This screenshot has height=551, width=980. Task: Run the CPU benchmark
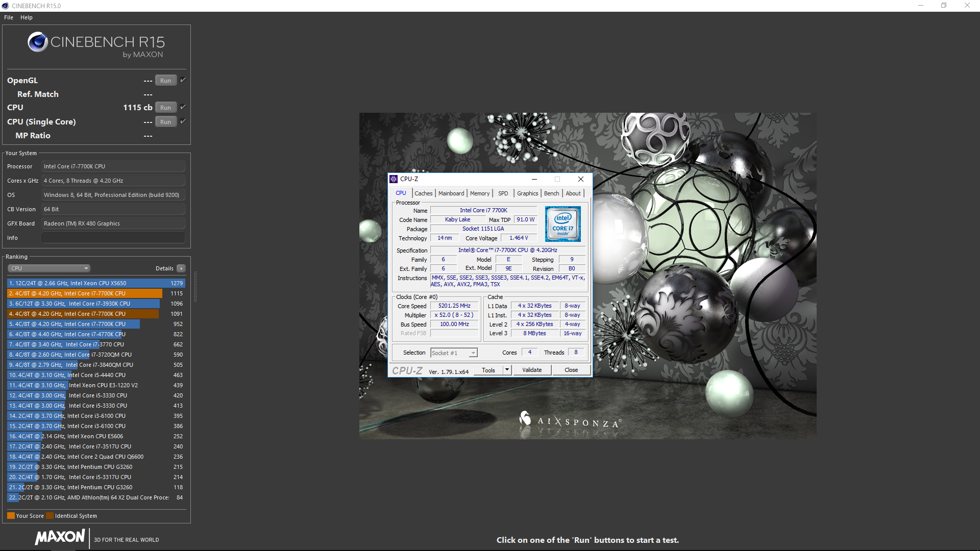(165, 108)
